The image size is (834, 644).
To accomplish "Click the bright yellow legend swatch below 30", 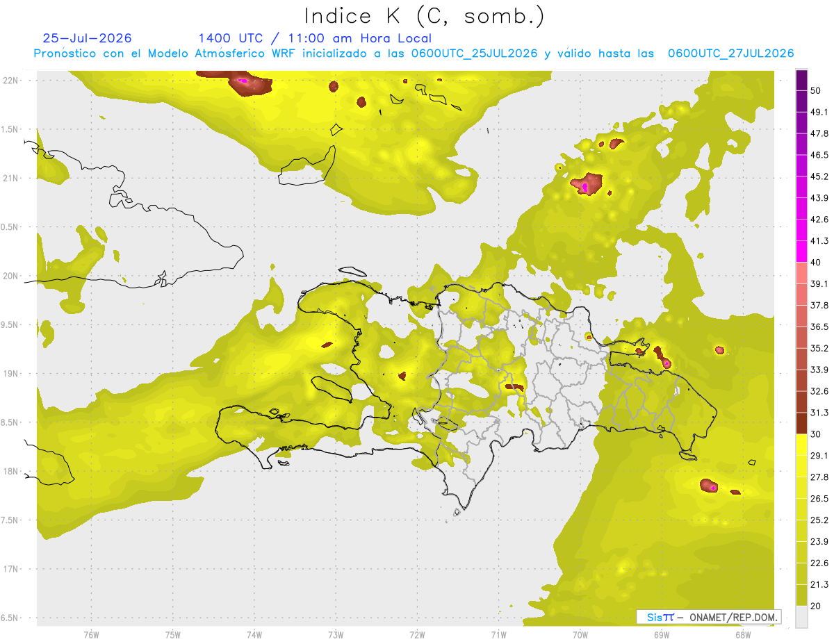I will coord(801,445).
